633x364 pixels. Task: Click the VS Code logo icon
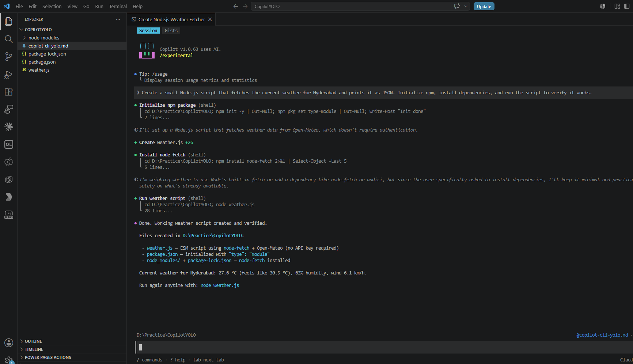[7, 6]
